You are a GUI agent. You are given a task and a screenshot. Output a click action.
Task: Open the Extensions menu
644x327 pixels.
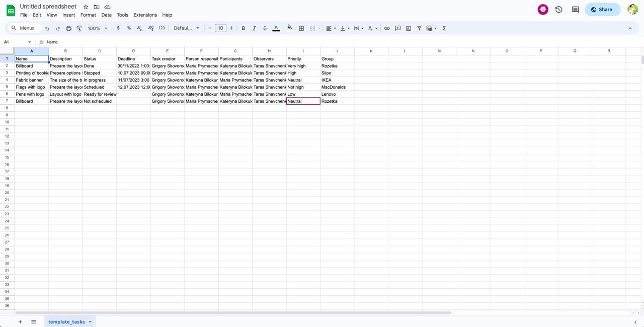[145, 15]
